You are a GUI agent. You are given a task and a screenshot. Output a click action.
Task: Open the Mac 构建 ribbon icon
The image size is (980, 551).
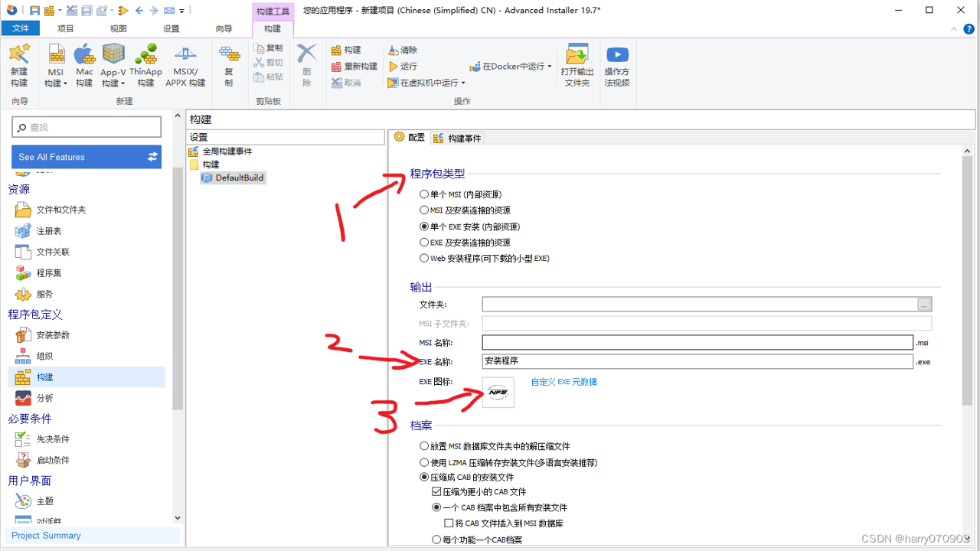[84, 66]
